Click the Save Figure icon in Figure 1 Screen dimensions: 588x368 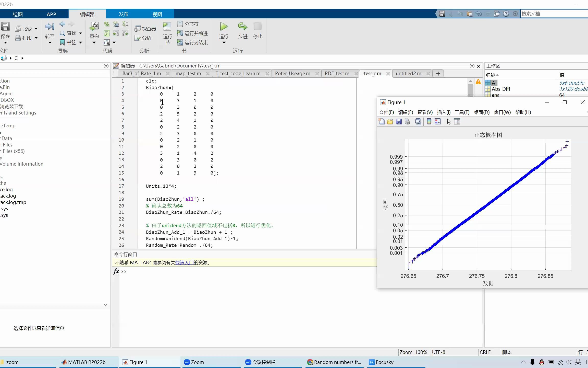(399, 122)
